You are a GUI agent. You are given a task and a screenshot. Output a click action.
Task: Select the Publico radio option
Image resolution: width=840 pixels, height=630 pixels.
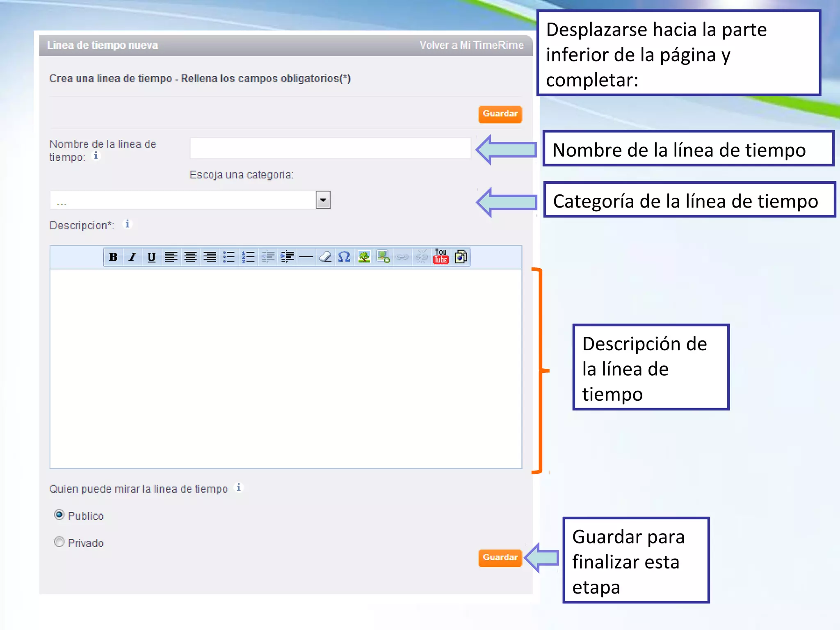click(59, 515)
